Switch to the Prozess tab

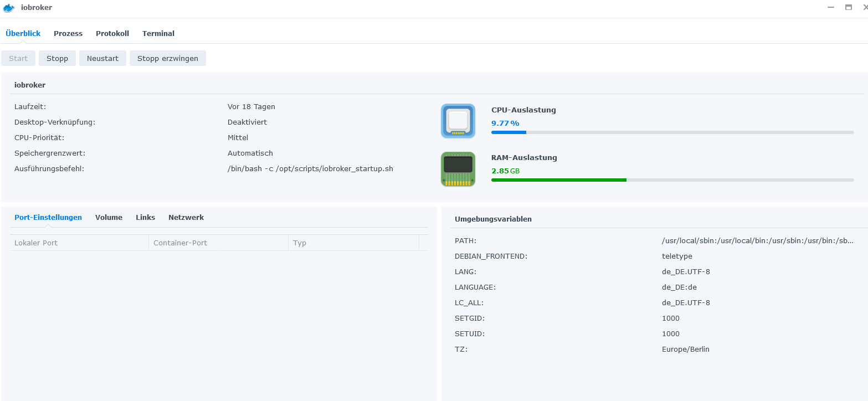point(68,33)
